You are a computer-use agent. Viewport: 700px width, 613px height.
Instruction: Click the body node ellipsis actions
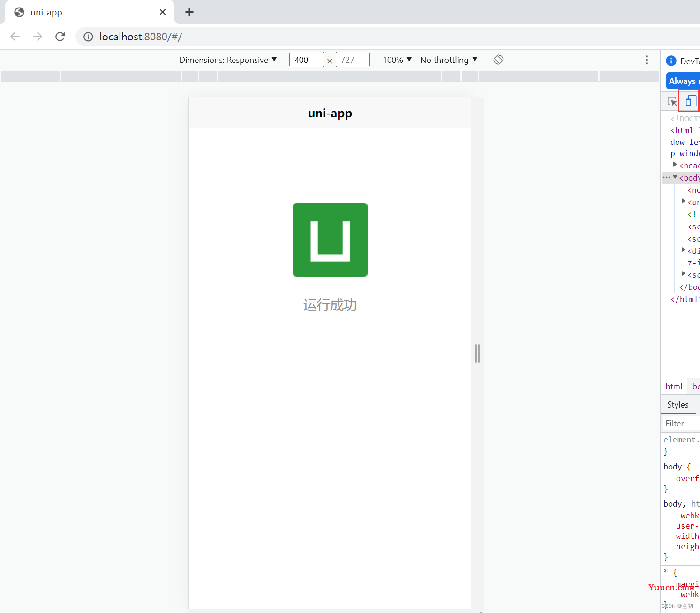click(666, 178)
